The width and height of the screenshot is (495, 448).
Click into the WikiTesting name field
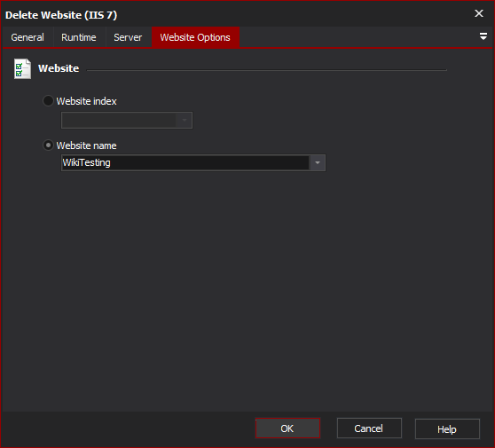point(185,163)
